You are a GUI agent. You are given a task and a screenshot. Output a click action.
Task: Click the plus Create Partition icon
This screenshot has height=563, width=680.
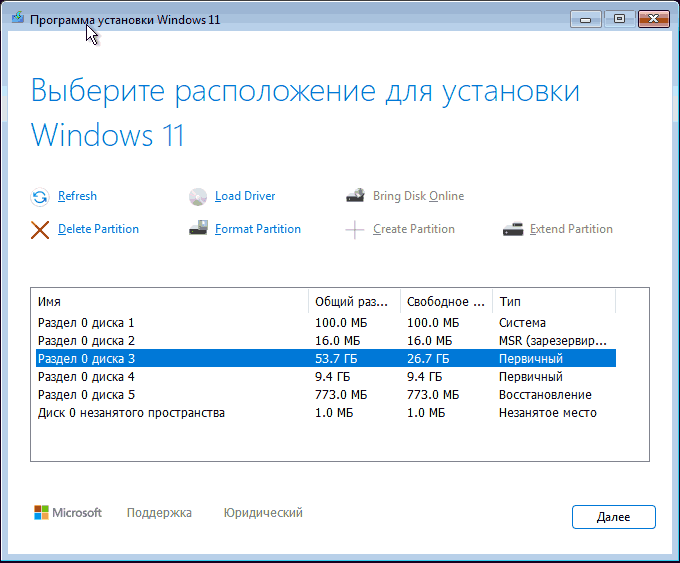[355, 230]
